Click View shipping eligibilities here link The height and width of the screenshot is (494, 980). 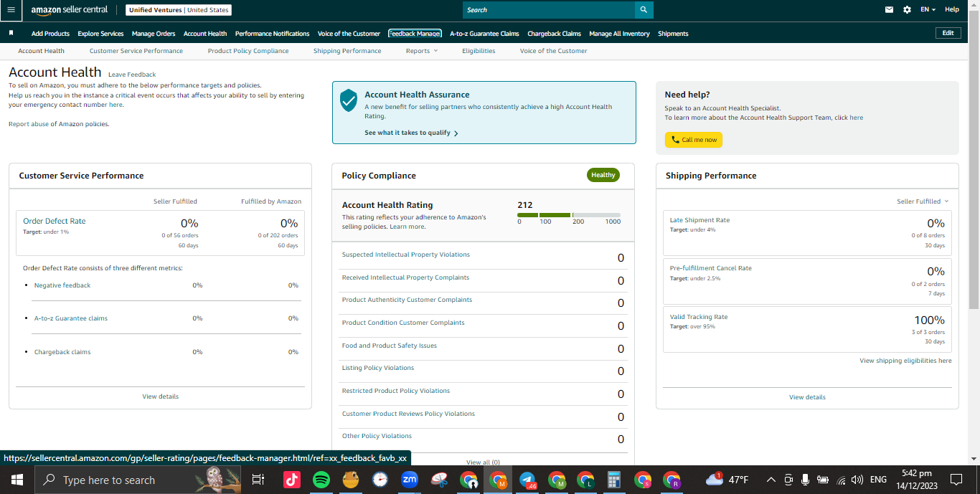906,361
